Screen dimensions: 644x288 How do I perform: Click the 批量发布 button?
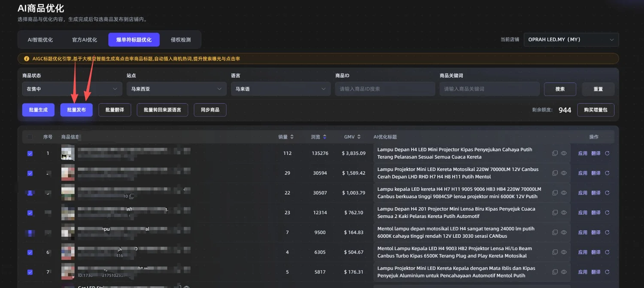[76, 110]
